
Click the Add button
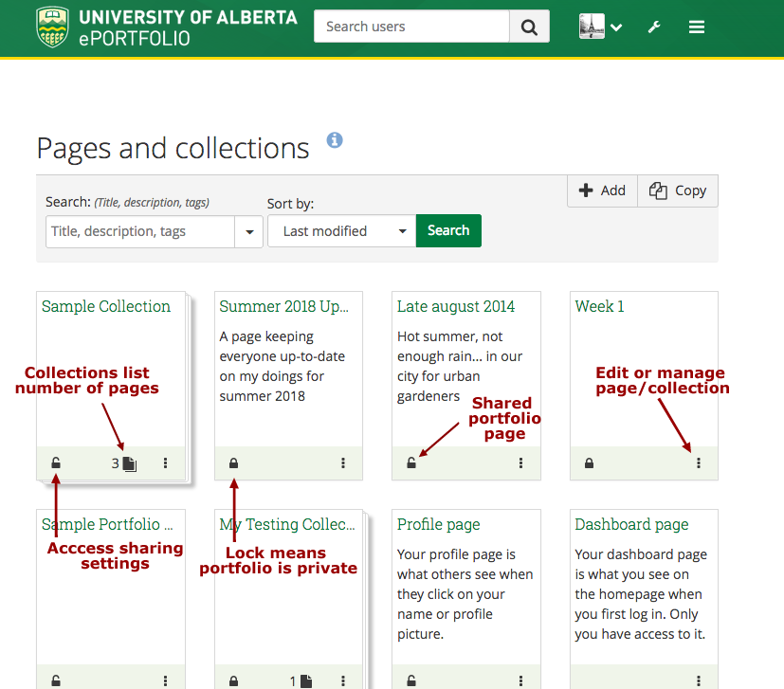coord(602,190)
